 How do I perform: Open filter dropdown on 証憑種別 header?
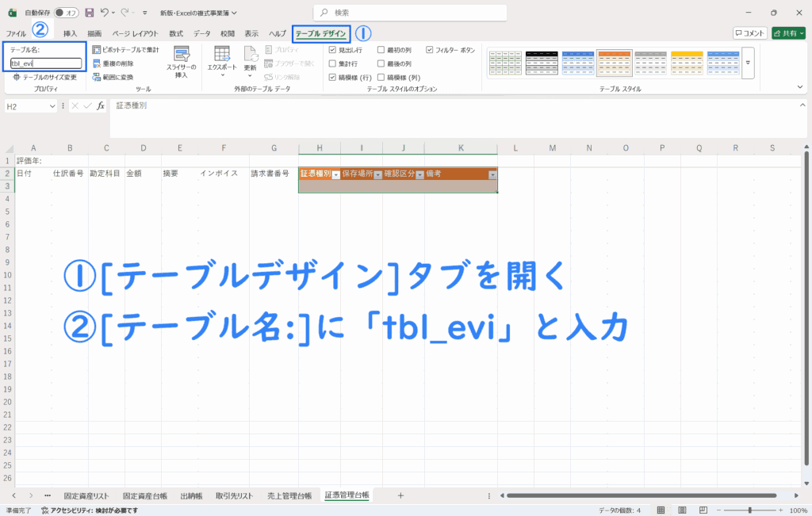pos(336,174)
